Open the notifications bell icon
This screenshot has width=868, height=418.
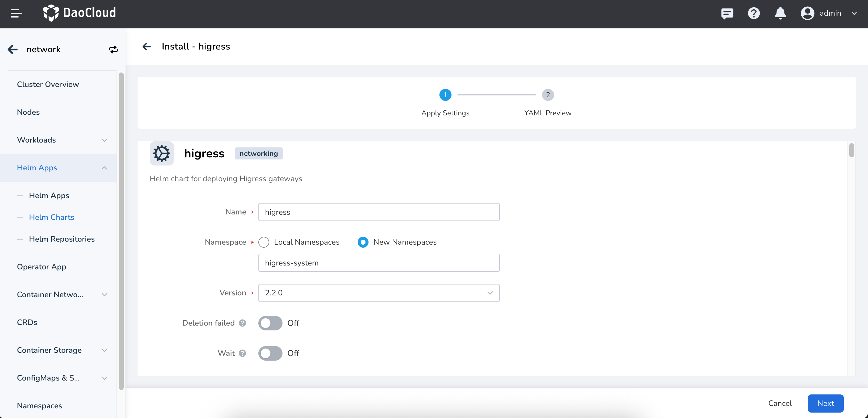780,14
